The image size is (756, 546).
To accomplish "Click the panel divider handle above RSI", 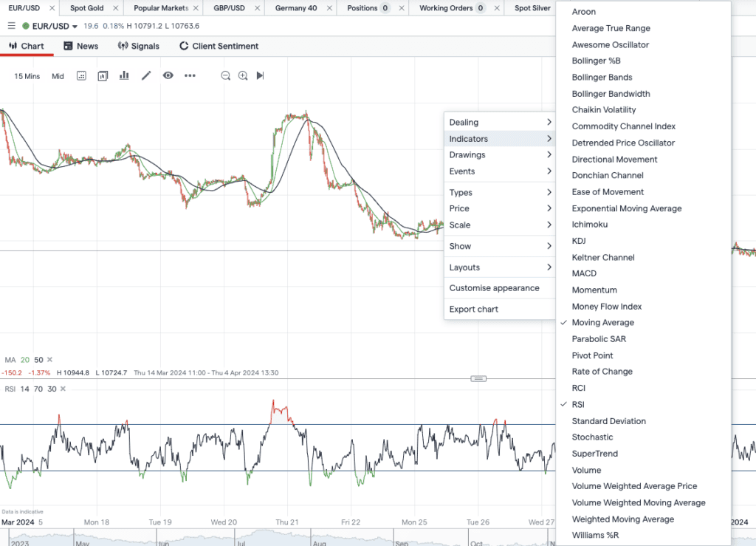I will [478, 378].
